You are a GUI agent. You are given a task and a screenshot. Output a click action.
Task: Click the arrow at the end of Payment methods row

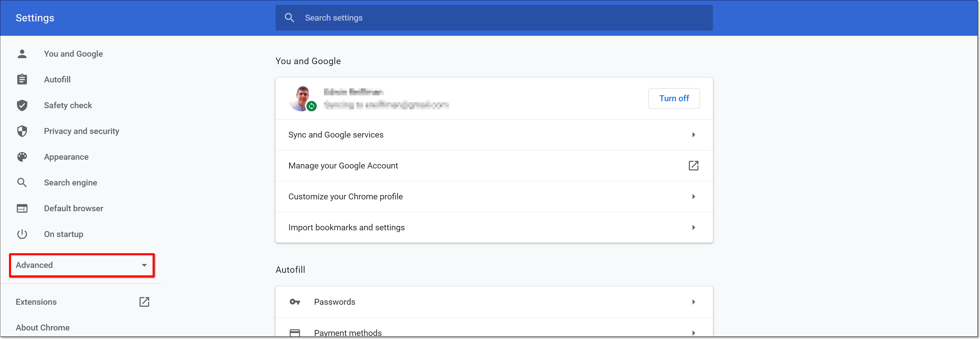click(694, 333)
